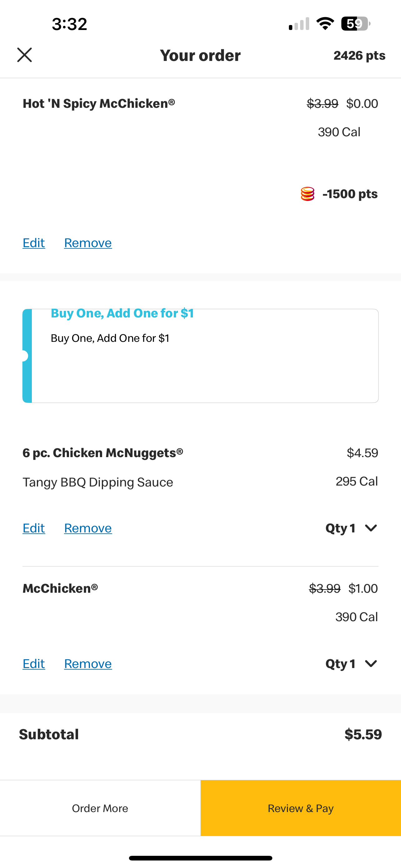Remove the $1.00 McChicken from order
This screenshot has width=401, height=868.
88,663
